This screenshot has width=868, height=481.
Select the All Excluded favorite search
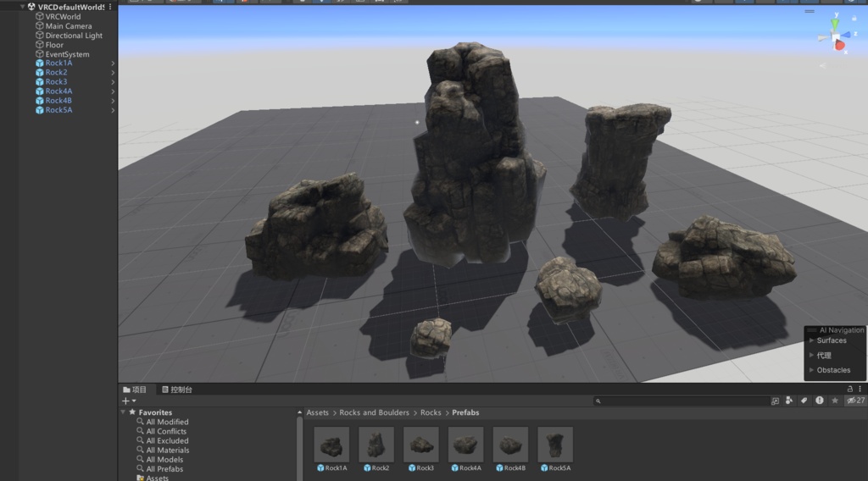[167, 440]
